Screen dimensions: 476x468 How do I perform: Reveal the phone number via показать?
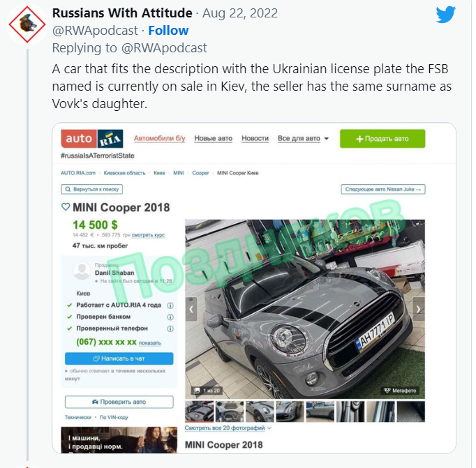click(149, 343)
